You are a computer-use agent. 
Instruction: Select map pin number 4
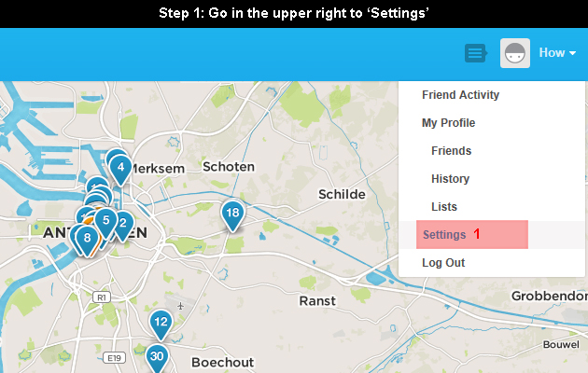coord(120,170)
